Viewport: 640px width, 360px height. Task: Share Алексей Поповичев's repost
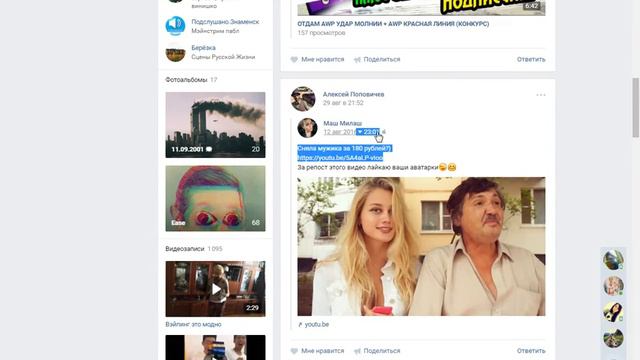[377, 351]
